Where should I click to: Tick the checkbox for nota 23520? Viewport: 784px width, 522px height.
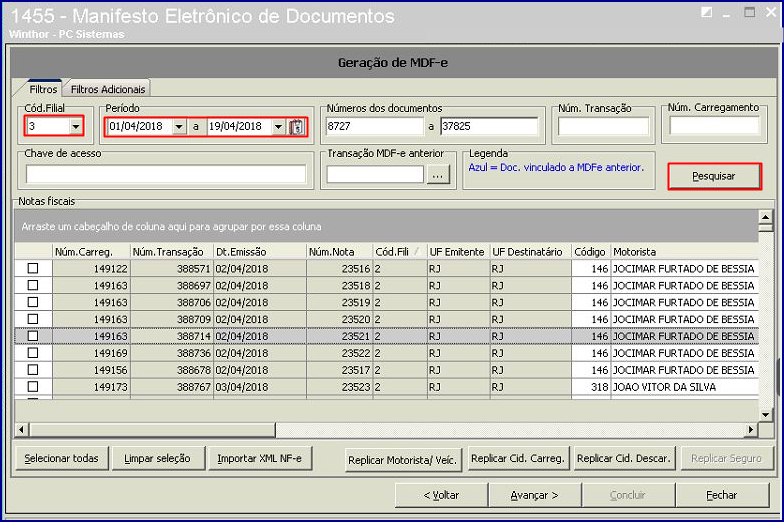pyautogui.click(x=33, y=319)
